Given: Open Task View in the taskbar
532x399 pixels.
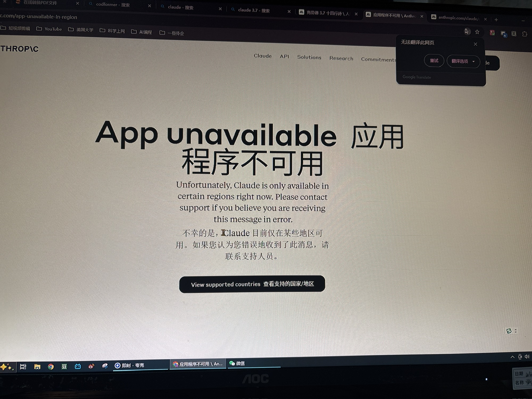Looking at the screenshot, I should [x=23, y=367].
